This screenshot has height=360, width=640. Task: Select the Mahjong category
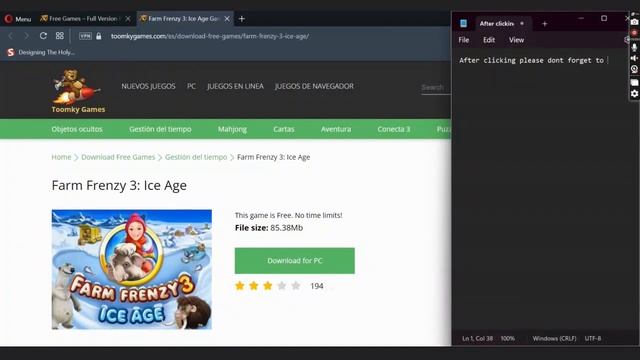[232, 129]
